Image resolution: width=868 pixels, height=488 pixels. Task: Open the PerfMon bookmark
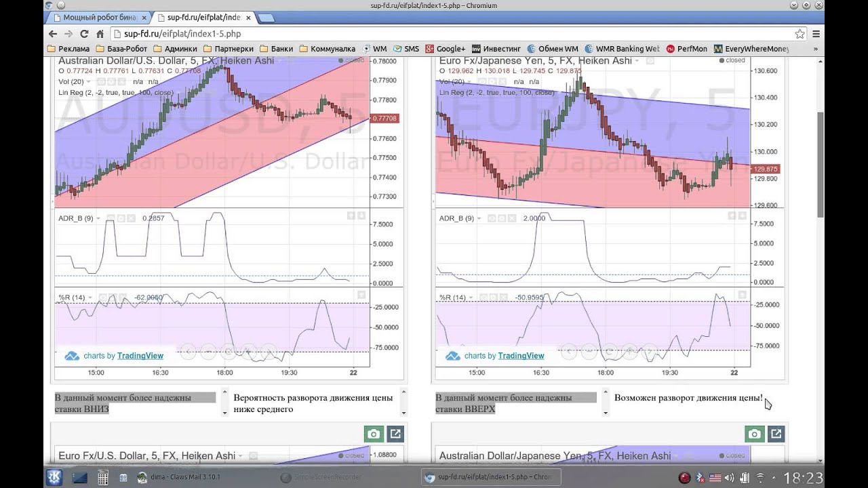coord(686,49)
